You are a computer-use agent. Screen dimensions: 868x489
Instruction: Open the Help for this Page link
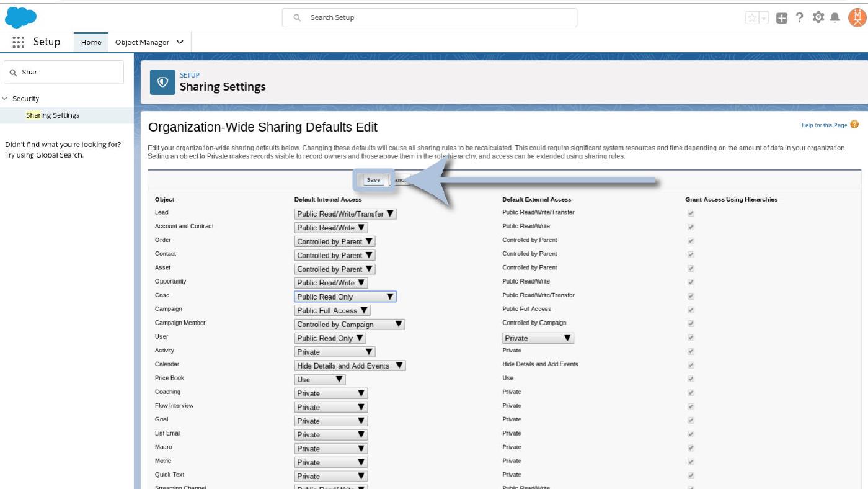point(824,125)
